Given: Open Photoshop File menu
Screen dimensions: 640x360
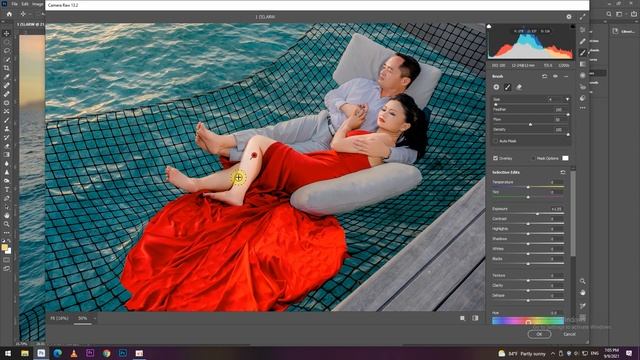Looking at the screenshot, I should pos(15,4).
